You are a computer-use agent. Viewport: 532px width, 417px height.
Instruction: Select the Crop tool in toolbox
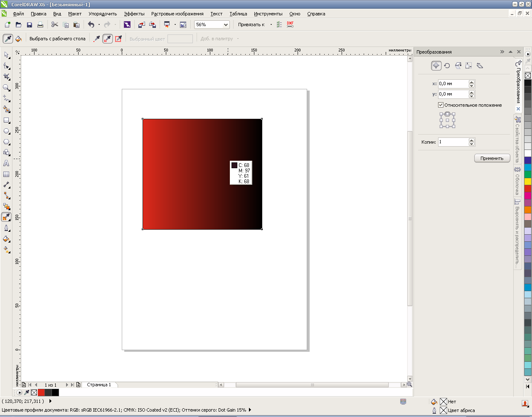click(6, 77)
